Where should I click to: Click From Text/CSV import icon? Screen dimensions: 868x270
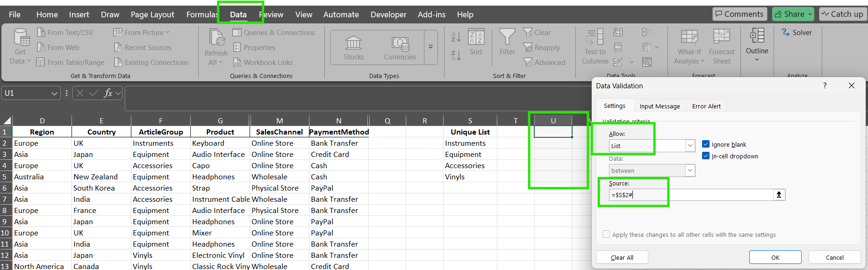[x=41, y=32]
